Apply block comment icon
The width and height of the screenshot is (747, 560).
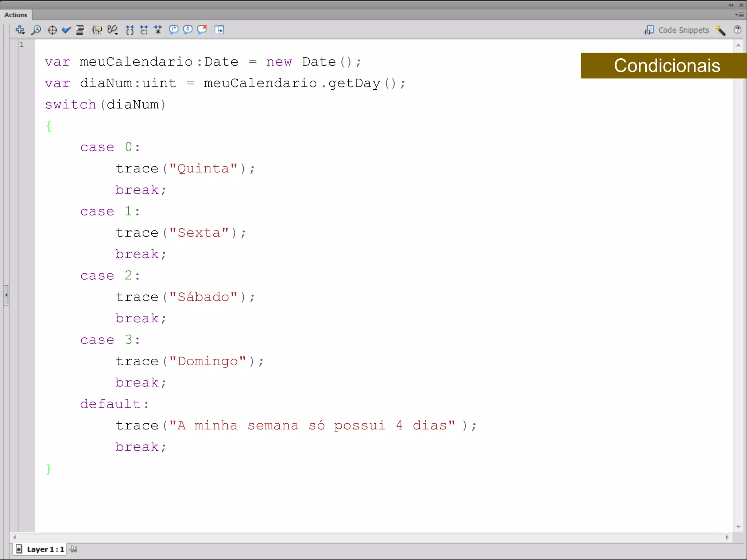174,30
